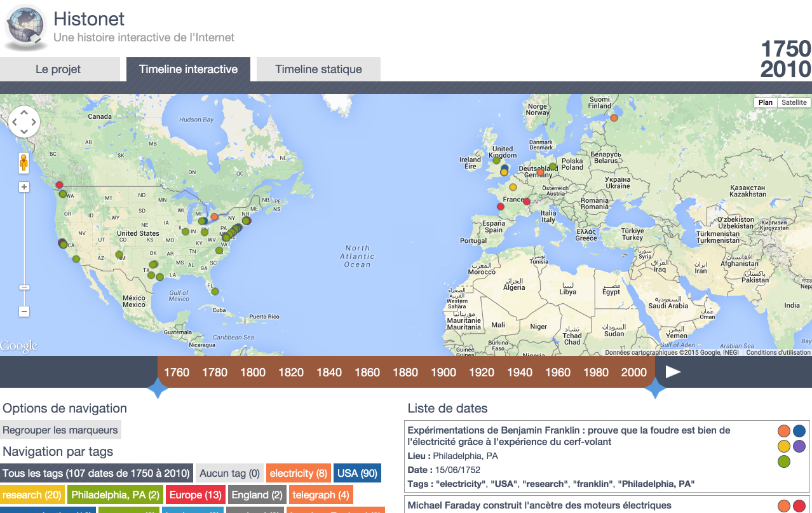Click year 1840 on the timeline
The image size is (812, 513).
click(329, 372)
